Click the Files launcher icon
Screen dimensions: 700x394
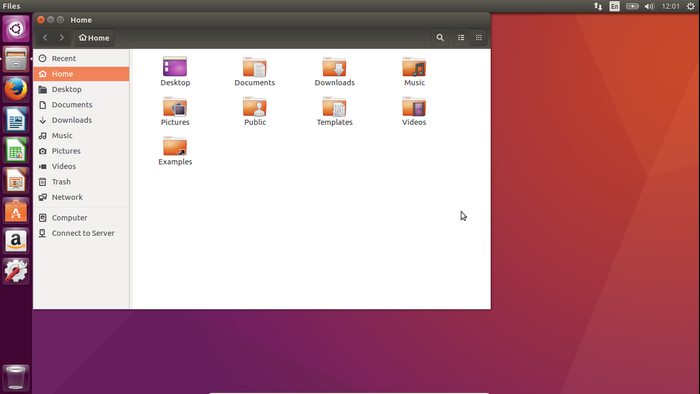coord(16,59)
